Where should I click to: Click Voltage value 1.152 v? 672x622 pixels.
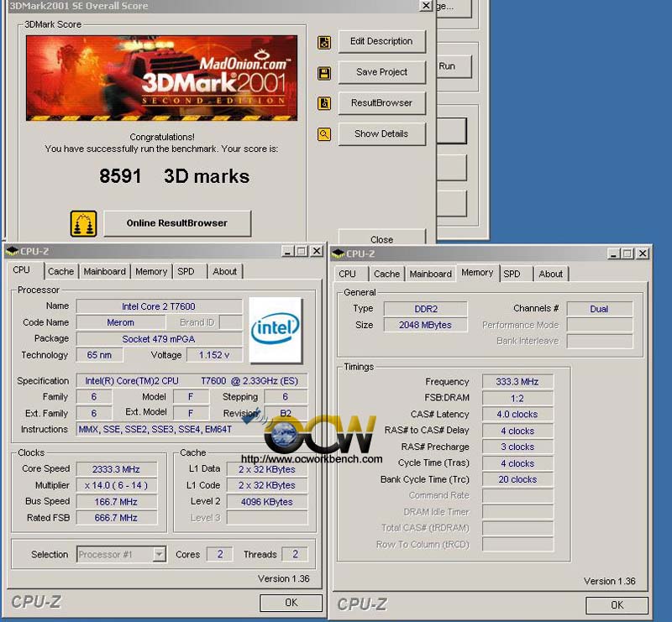(x=214, y=355)
